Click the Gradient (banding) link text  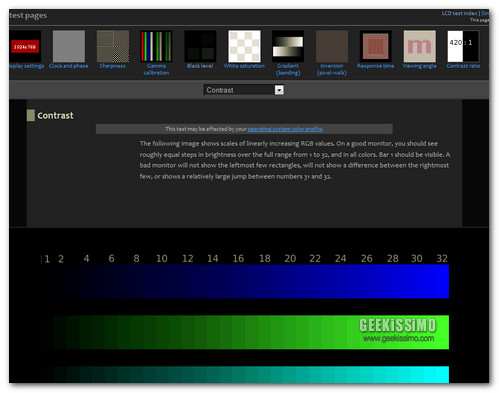288,69
